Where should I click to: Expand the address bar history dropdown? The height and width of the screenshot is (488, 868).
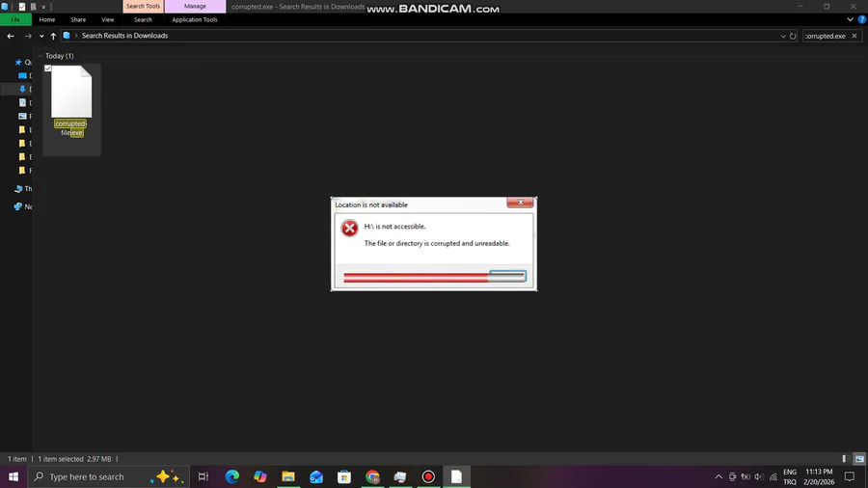(x=783, y=36)
